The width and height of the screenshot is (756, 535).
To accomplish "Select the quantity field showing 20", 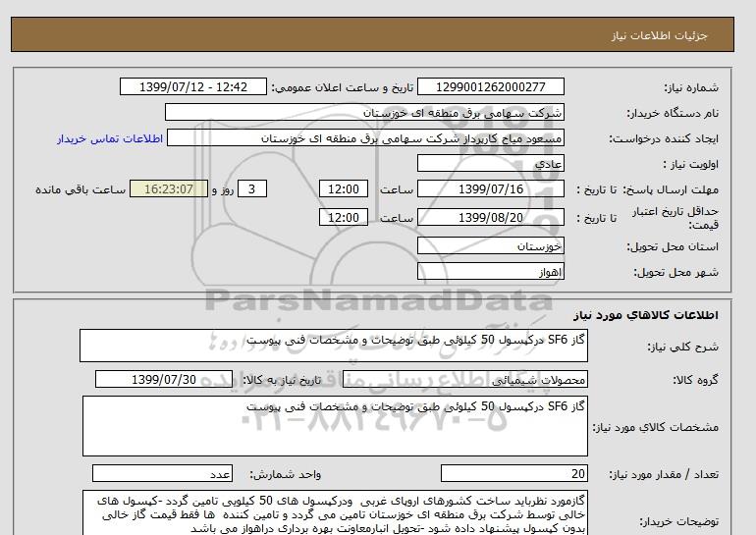I will [513, 473].
